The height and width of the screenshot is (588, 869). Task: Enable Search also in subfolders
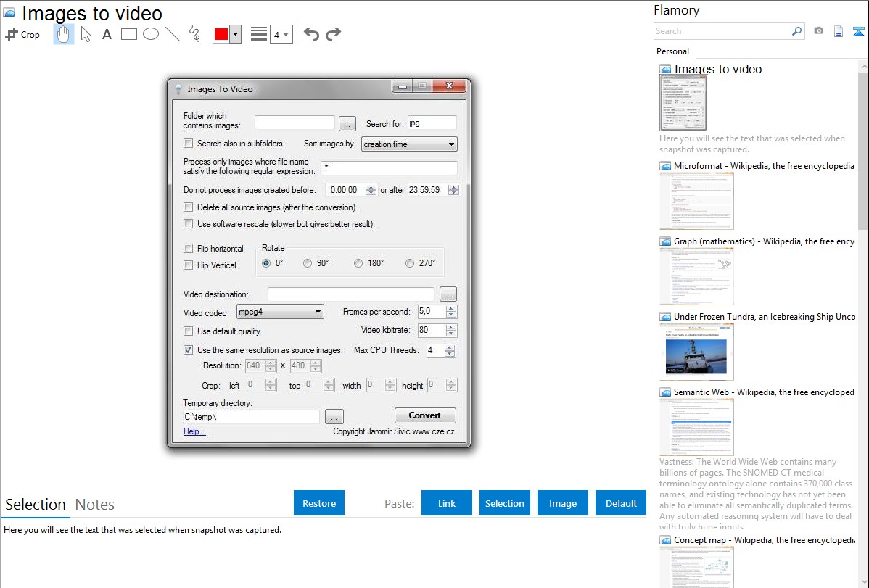[189, 144]
